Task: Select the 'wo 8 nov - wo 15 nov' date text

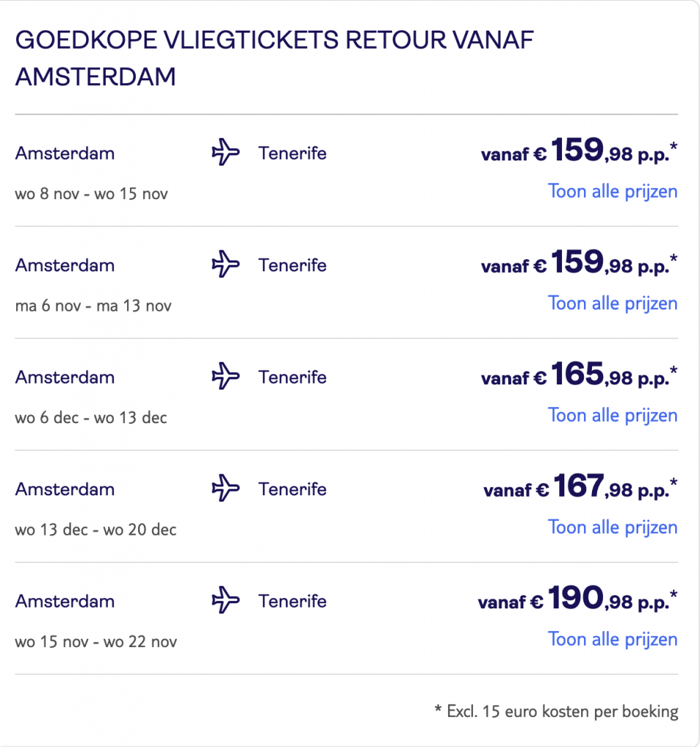Action: pyautogui.click(x=91, y=195)
